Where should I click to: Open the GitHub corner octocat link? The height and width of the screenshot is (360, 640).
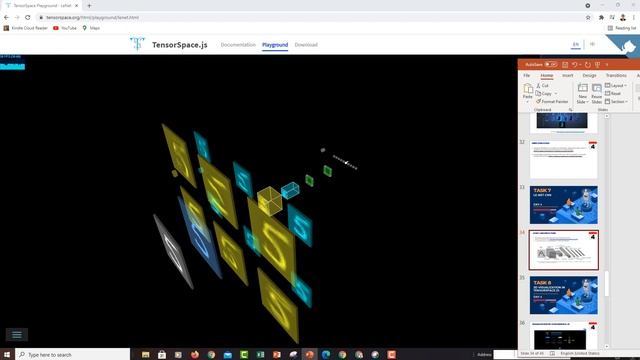[628, 46]
